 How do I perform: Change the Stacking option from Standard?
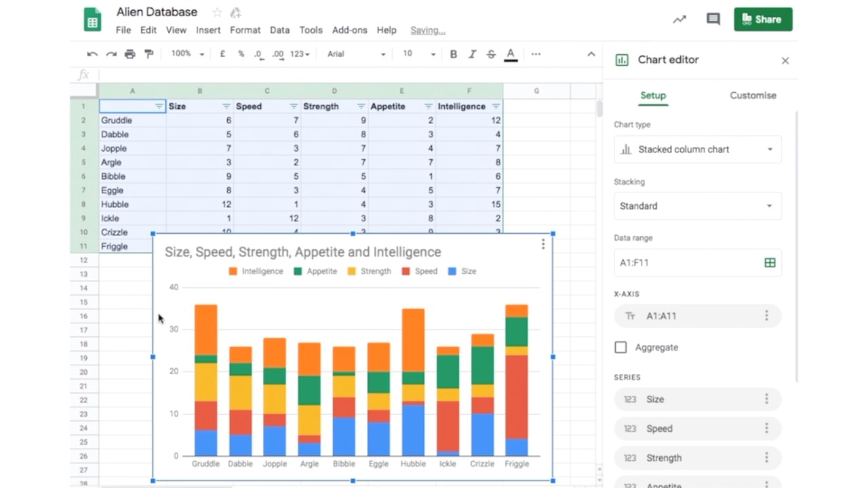click(697, 205)
